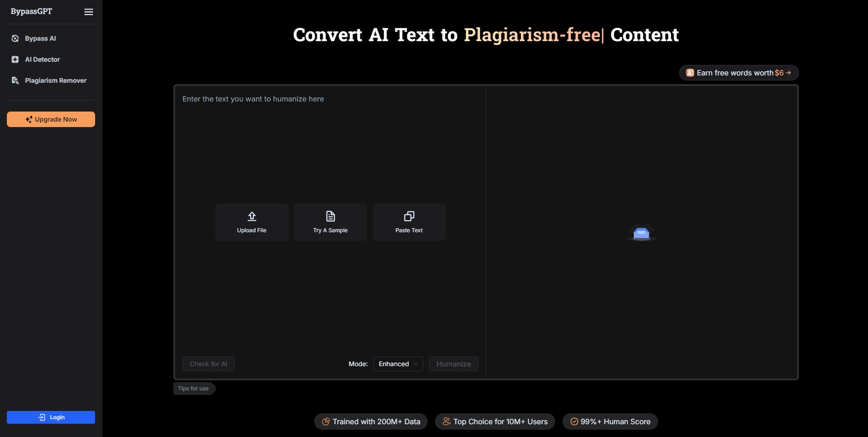This screenshot has height=437, width=868.
Task: Click the orange user icon beside Earn free words
Action: click(690, 73)
